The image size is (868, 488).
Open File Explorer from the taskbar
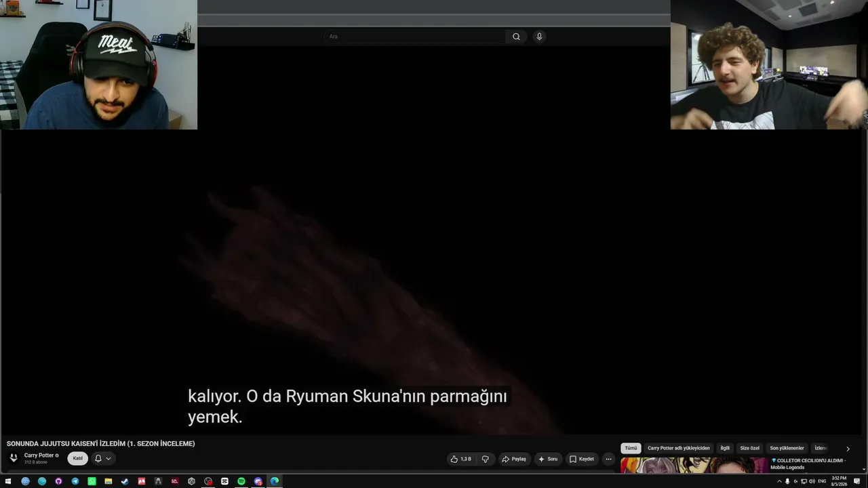pyautogui.click(x=108, y=481)
